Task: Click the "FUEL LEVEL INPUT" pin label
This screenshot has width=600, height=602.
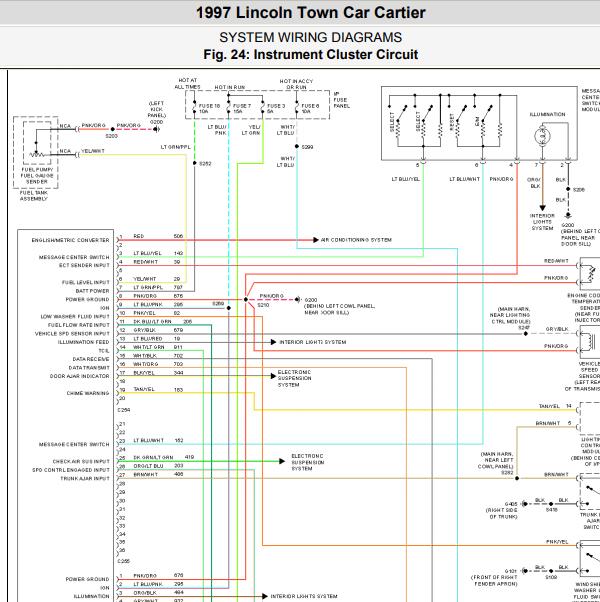Action: 86,283
